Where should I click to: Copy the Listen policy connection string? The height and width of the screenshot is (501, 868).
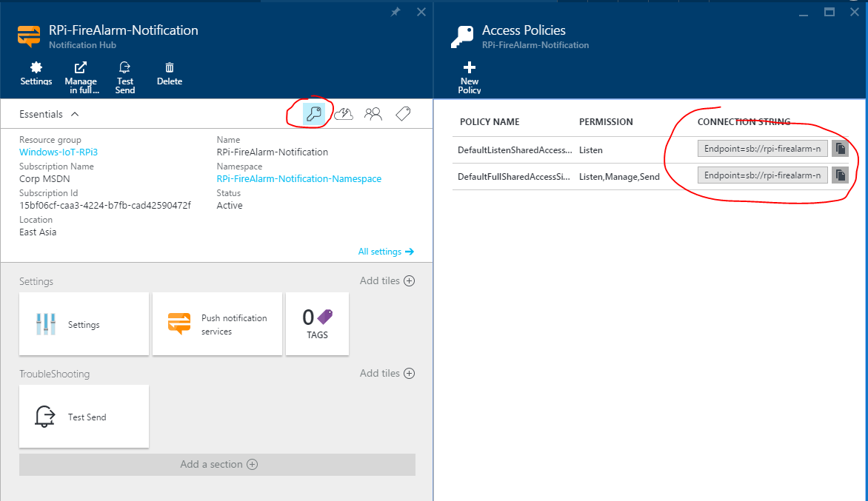tap(841, 149)
